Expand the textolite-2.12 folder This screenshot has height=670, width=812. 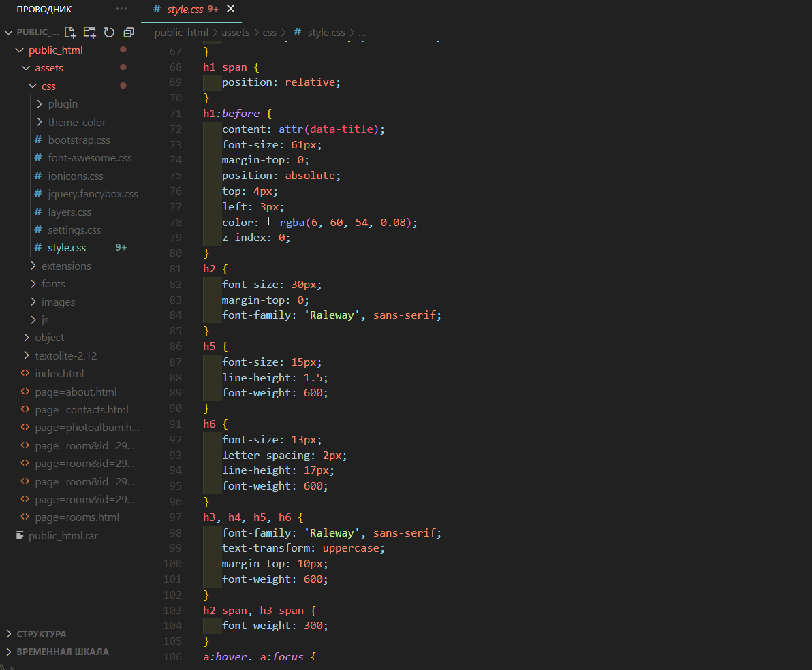click(27, 355)
